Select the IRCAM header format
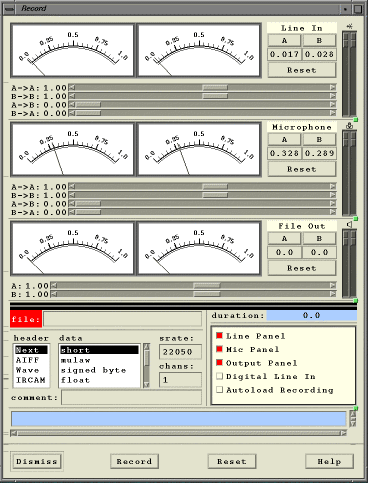Viewport: 368px width, 483px height. (31, 380)
